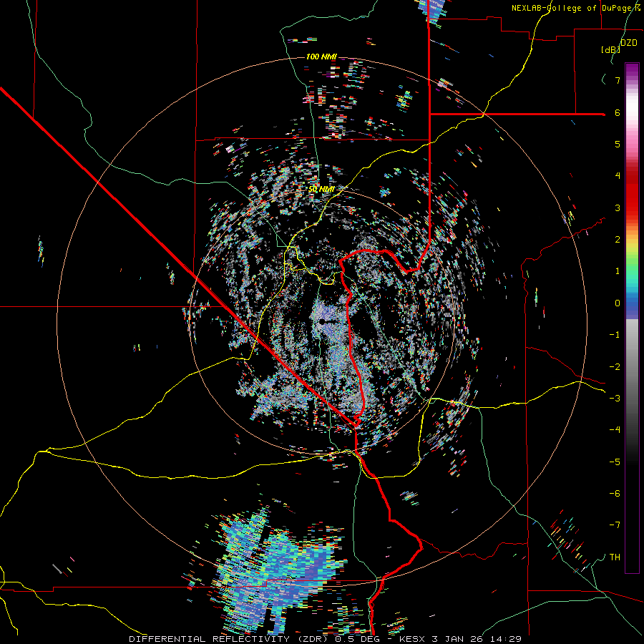Click the "6" value on the color scale
The height and width of the screenshot is (644, 644).
click(618, 112)
